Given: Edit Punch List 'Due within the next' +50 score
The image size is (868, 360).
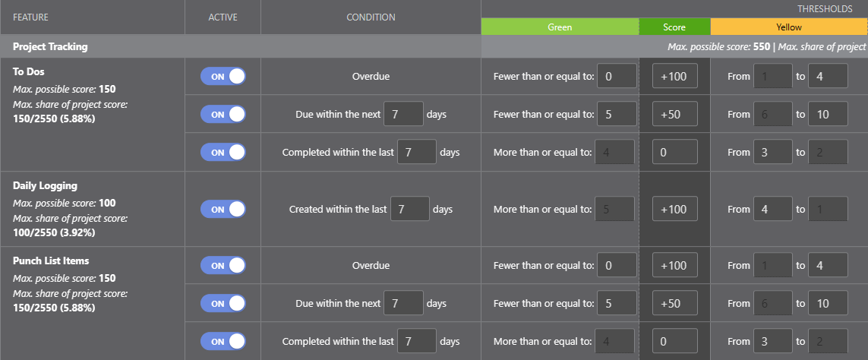Looking at the screenshot, I should (x=674, y=303).
